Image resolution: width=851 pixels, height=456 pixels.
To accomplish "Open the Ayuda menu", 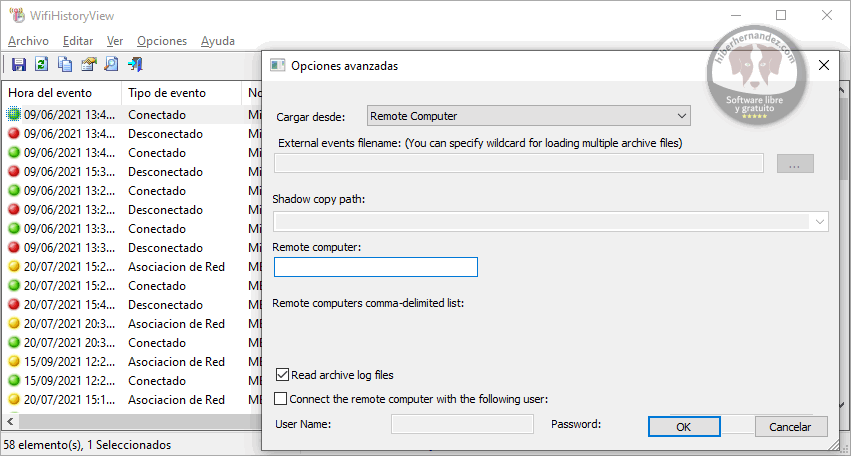I will point(218,41).
